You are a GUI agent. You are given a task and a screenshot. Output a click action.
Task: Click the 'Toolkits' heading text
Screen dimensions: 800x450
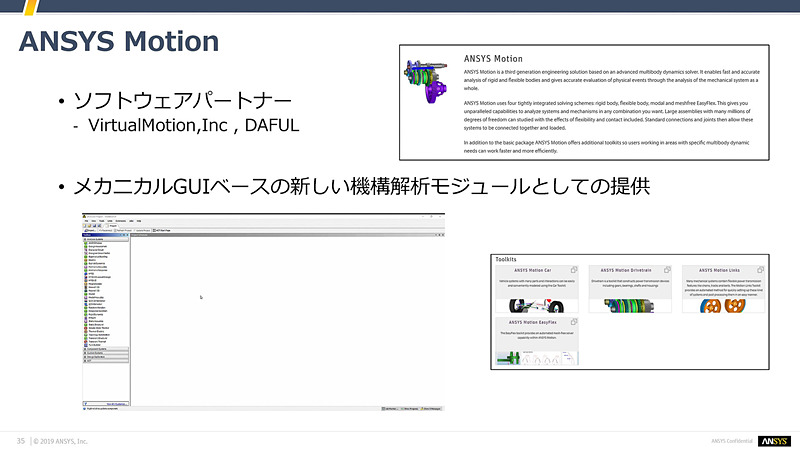click(x=506, y=259)
